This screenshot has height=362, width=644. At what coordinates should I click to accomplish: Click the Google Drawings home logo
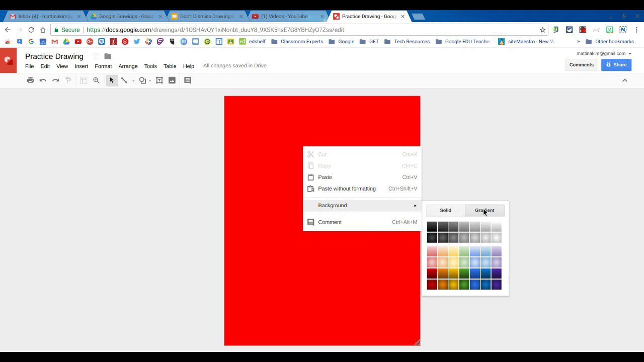point(8,61)
